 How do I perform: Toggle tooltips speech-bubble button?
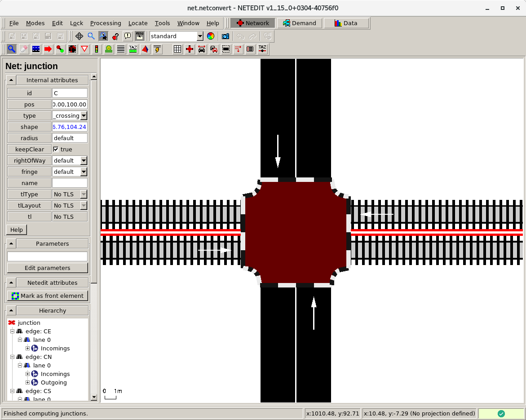click(x=128, y=36)
